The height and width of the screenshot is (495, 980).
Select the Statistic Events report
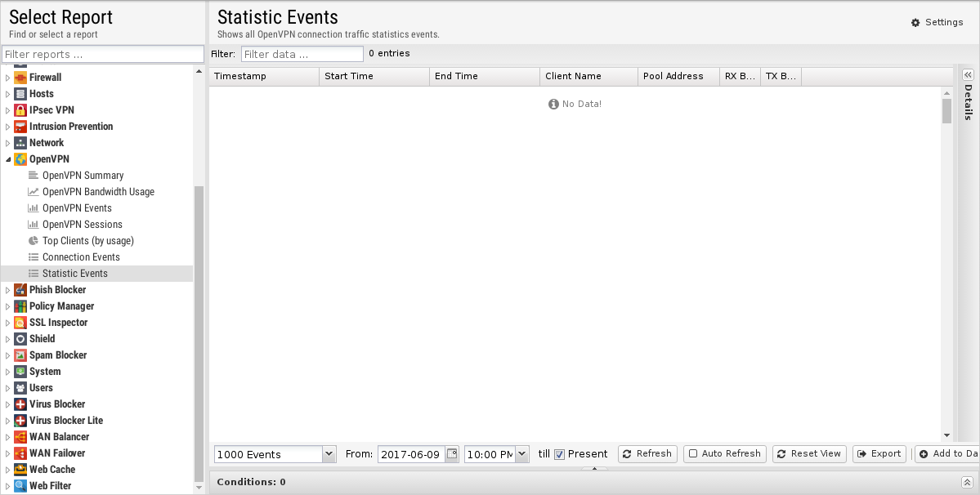pyautogui.click(x=97, y=274)
